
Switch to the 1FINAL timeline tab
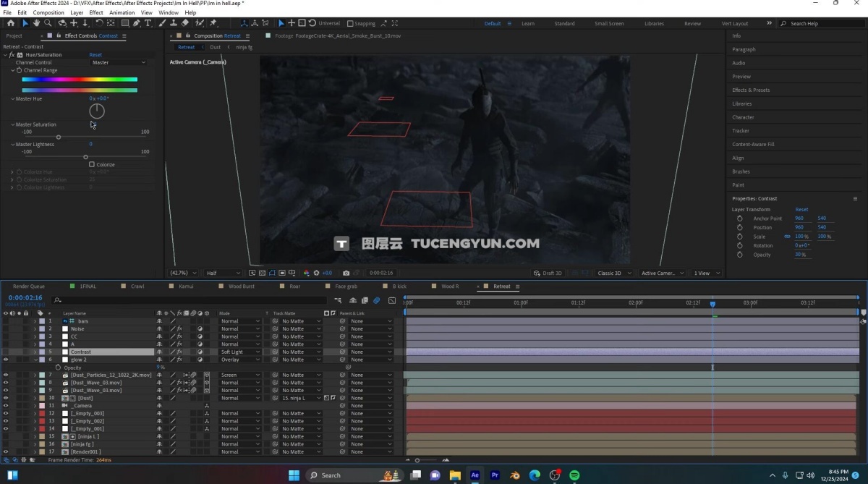click(88, 286)
